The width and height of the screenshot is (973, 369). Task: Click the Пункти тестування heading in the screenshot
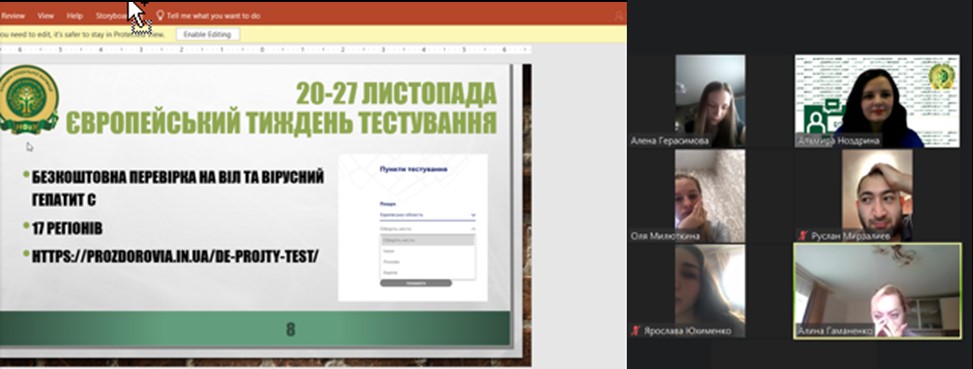[413, 169]
